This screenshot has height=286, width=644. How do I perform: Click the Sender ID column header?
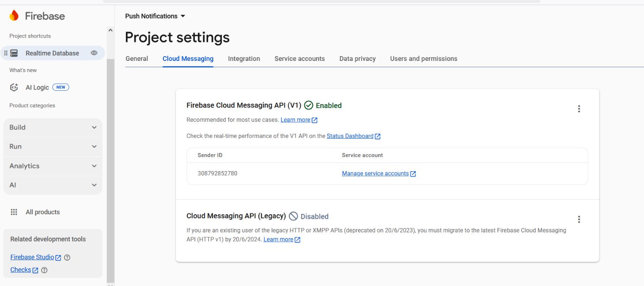pos(210,155)
